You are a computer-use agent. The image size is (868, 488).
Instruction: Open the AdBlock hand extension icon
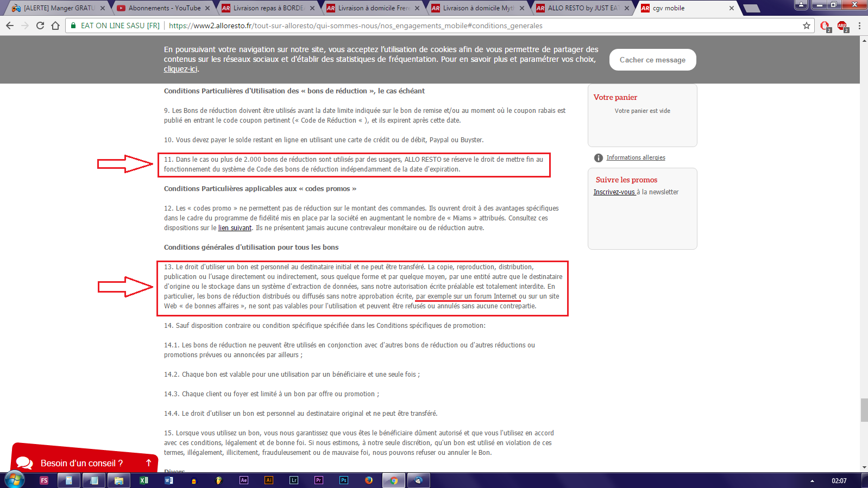pyautogui.click(x=826, y=26)
